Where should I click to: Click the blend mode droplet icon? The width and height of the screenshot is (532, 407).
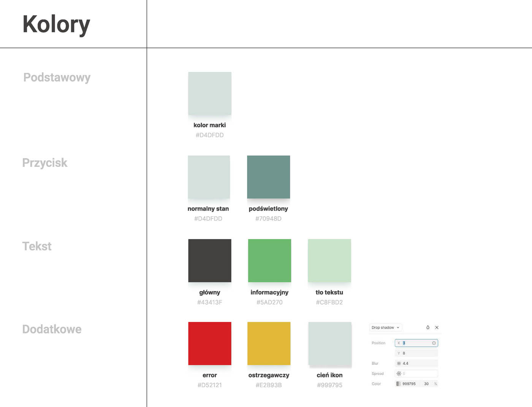(x=427, y=327)
